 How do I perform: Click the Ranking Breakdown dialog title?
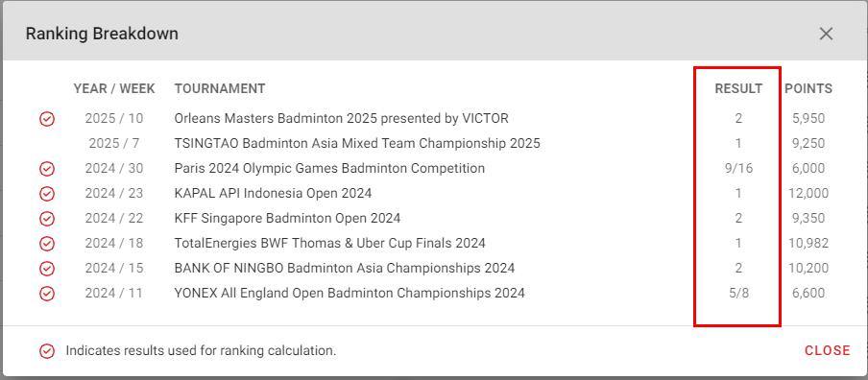tap(102, 34)
